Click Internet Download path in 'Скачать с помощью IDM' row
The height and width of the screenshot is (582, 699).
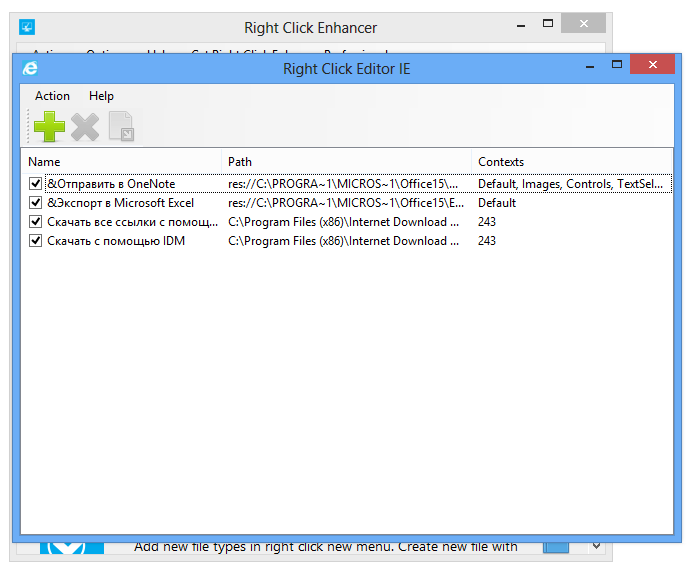343,241
